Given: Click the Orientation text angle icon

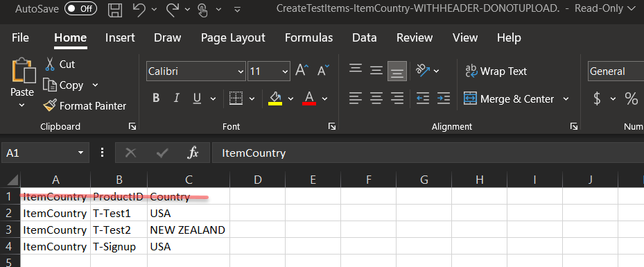Looking at the screenshot, I should (x=423, y=70).
